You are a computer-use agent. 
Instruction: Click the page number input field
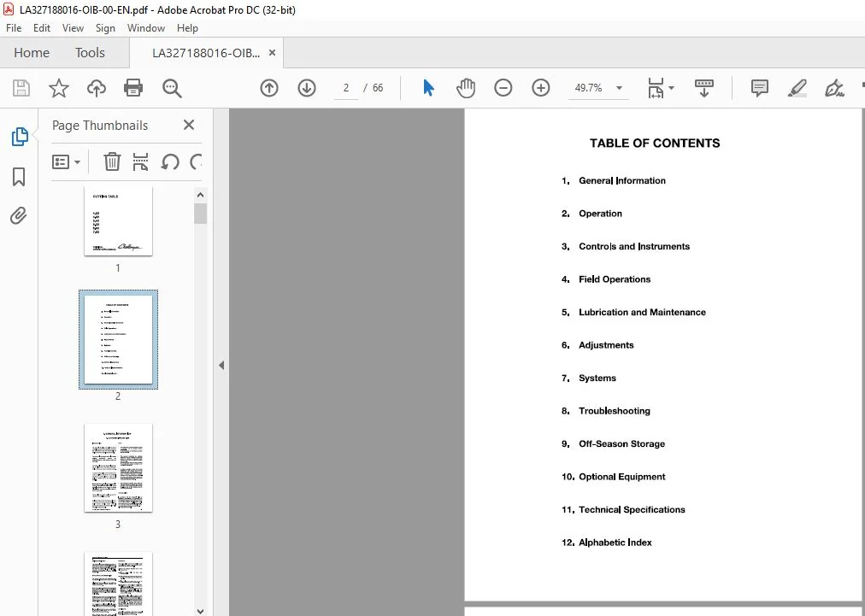(346, 88)
